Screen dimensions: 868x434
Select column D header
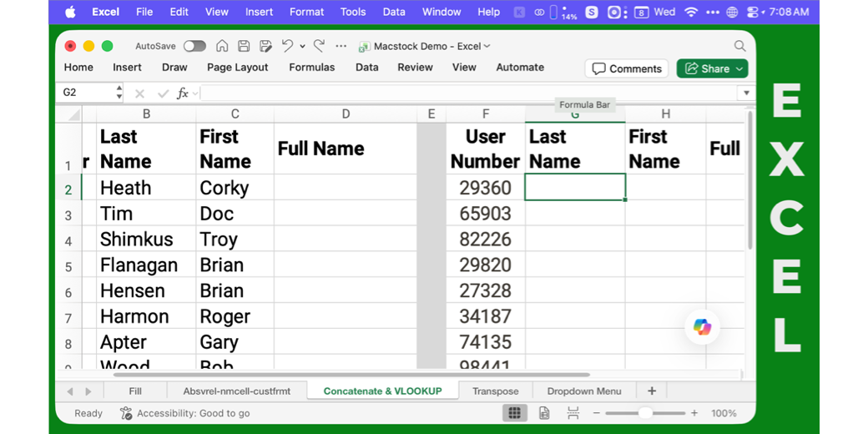[346, 114]
